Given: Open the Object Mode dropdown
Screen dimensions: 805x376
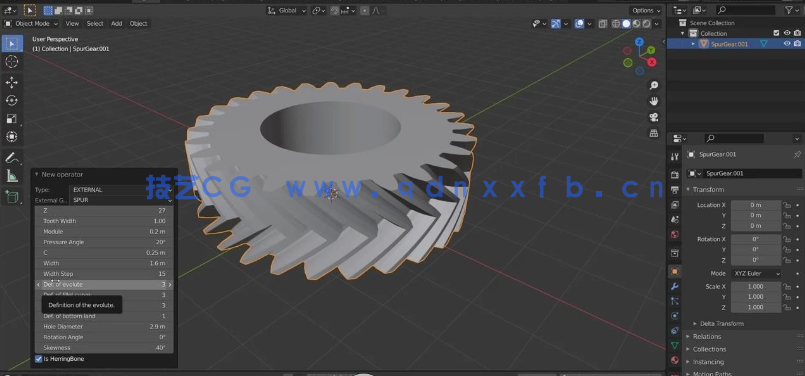Looking at the screenshot, I should [31, 24].
